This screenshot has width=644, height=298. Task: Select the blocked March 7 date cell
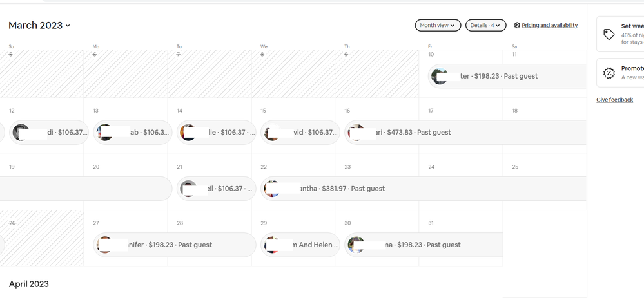point(210,74)
